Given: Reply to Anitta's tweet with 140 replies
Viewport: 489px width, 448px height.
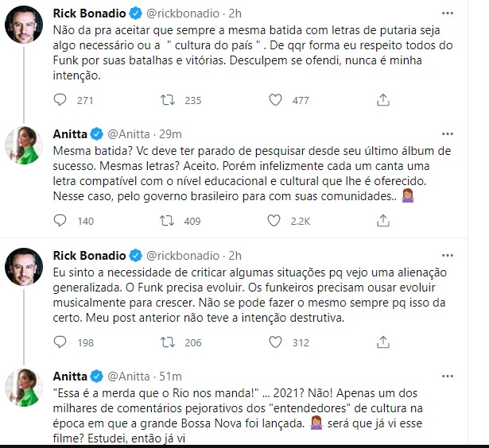Looking at the screenshot, I should tap(61, 222).
